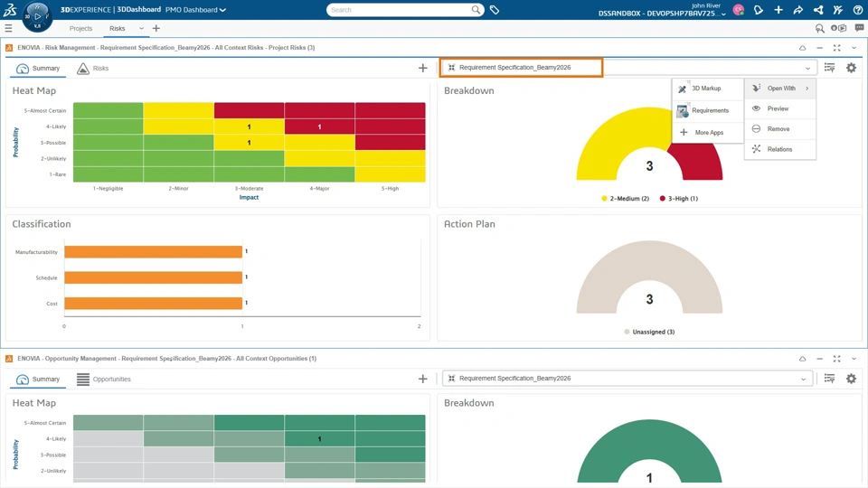Screen dimensions: 868x488
Task: Open the hamburger menu on the left
Action: (8, 28)
